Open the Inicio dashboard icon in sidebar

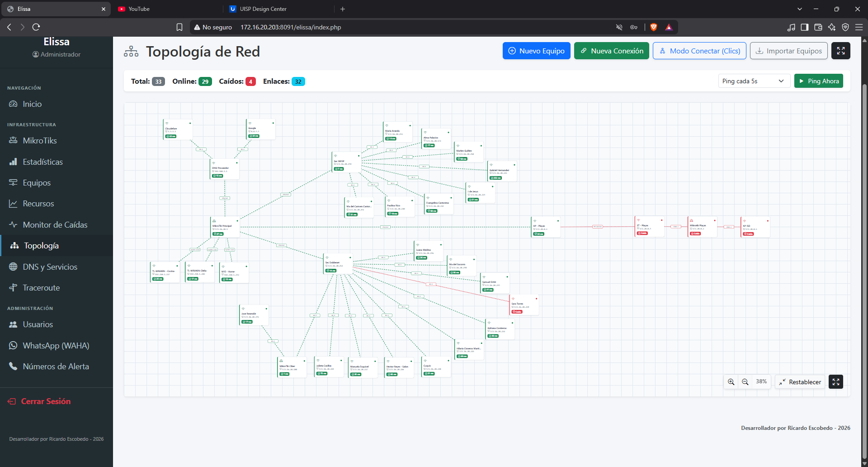(x=13, y=104)
